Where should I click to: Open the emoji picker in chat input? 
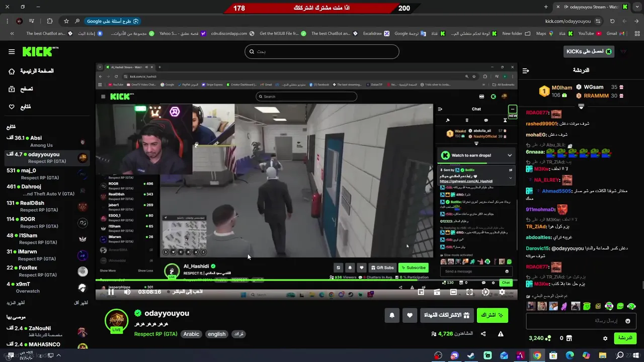(x=627, y=321)
